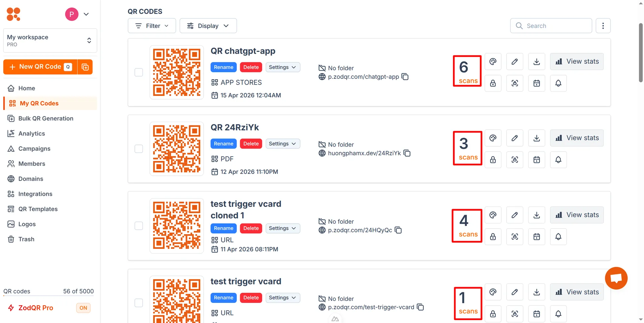Select checkbox for QR 24RziYk

pyautogui.click(x=139, y=149)
